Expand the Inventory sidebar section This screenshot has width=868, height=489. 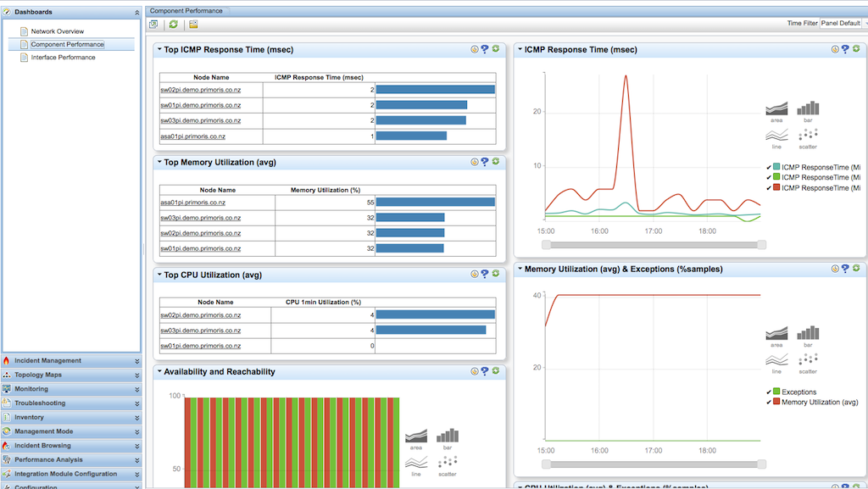coord(71,417)
